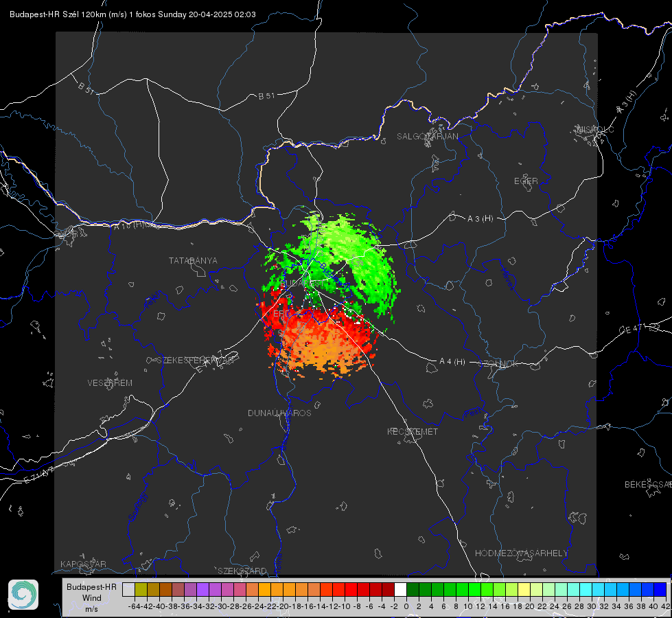The width and height of the screenshot is (672, 618).
Task: Click the MISKOLC city label
Action: click(595, 129)
